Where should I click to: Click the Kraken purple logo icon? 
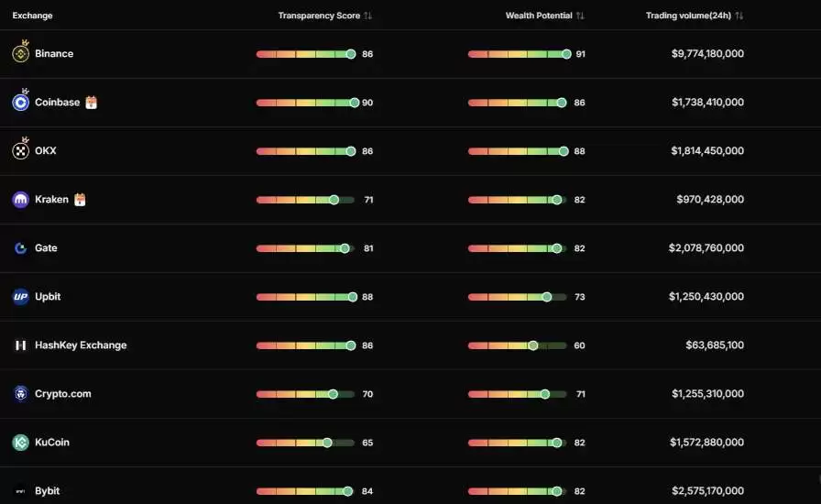[x=20, y=200]
